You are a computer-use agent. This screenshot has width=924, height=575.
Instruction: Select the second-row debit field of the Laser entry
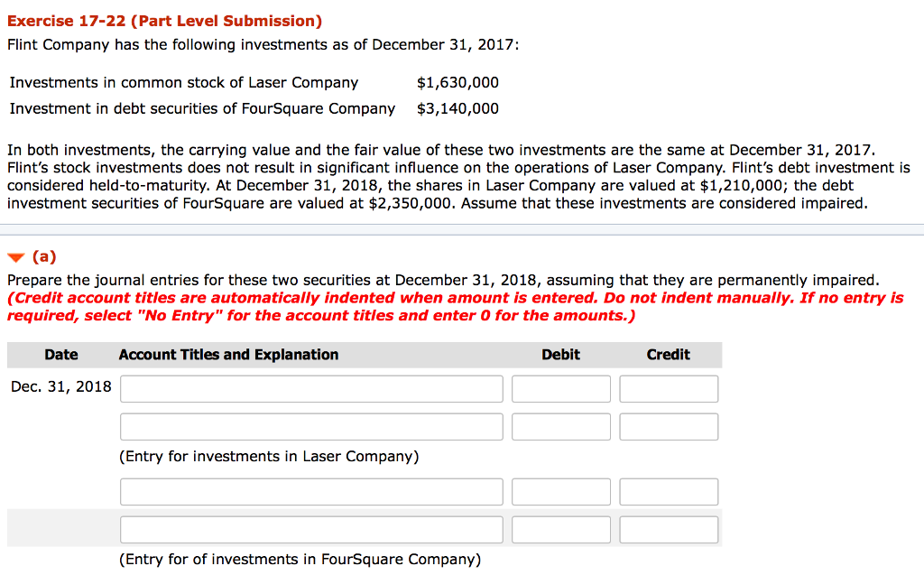(x=560, y=427)
